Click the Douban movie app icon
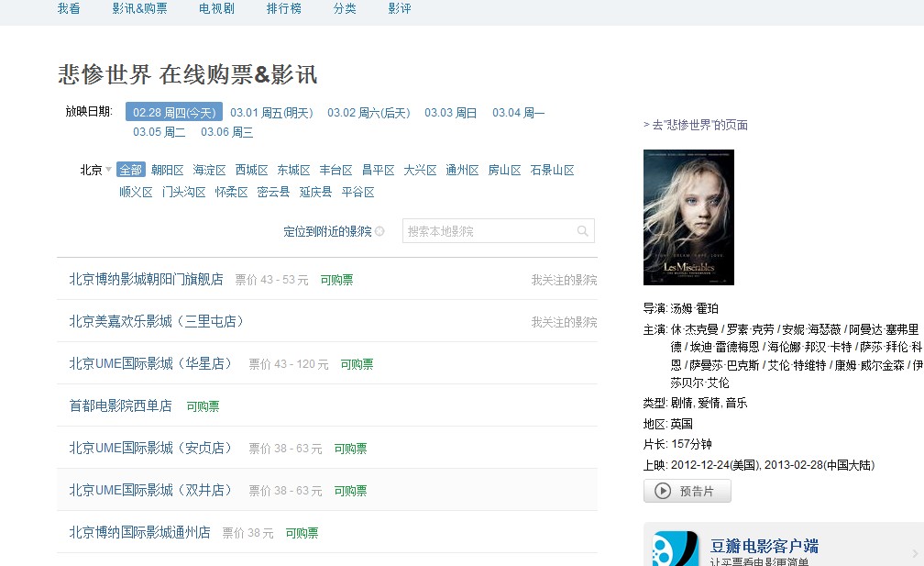 point(675,549)
